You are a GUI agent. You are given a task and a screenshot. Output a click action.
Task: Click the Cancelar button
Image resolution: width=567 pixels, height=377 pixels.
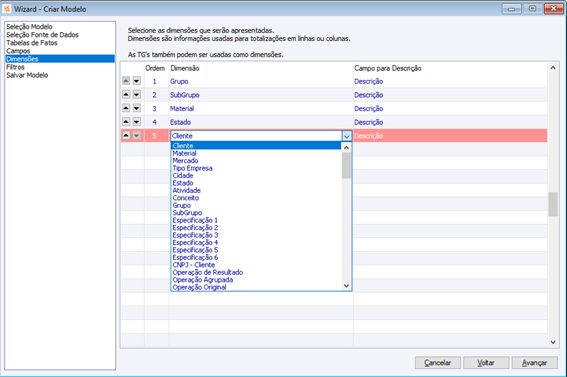pyautogui.click(x=438, y=363)
